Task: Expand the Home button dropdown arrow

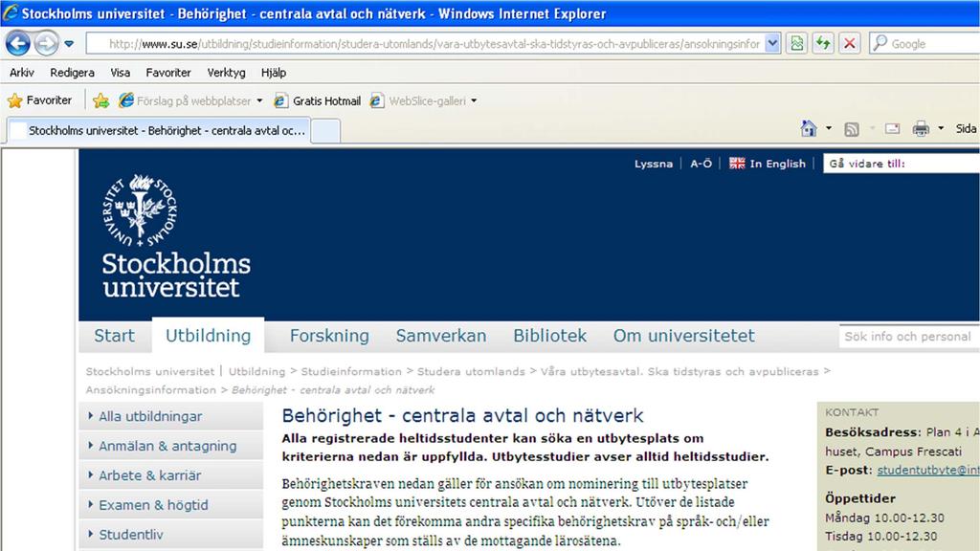Action: 829,129
